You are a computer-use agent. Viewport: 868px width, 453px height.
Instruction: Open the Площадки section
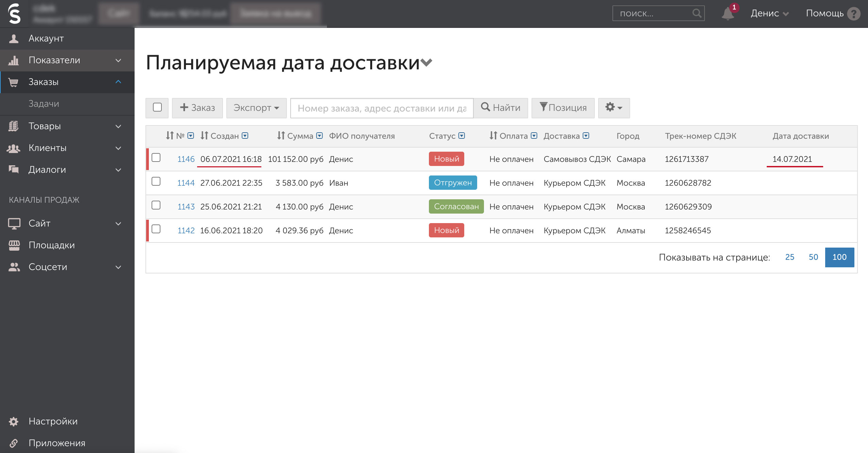coord(51,245)
